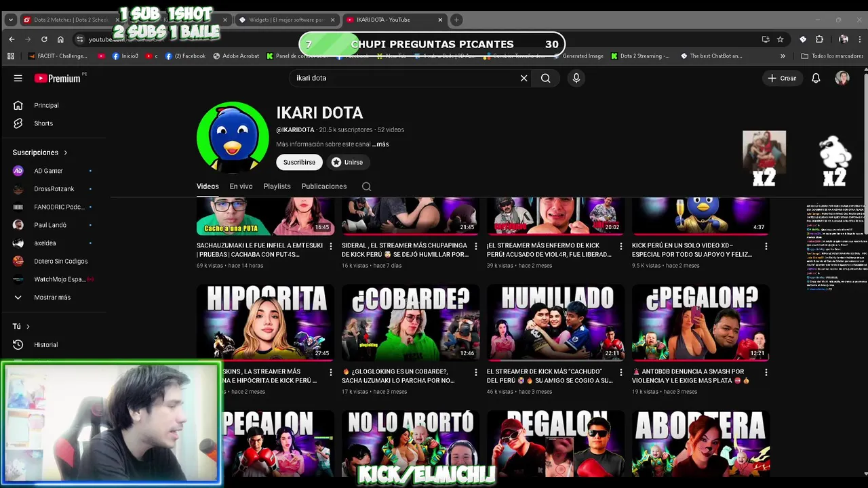Click the YouTube Premium logo
The width and height of the screenshot is (868, 488).
(x=58, y=78)
